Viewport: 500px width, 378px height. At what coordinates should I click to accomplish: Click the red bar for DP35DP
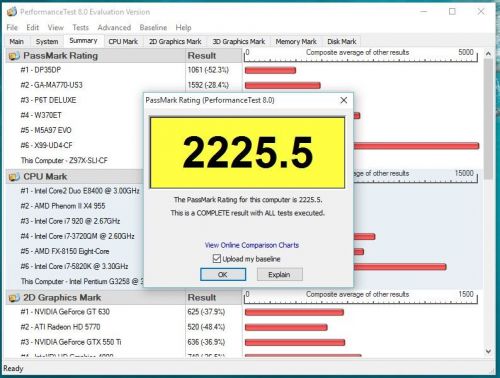270,70
